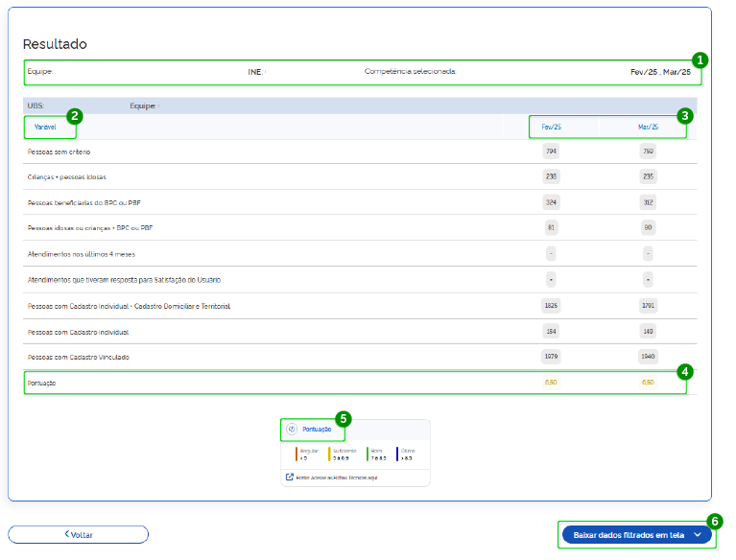Image resolution: width=736 pixels, height=560 pixels.
Task: Click the Pontuação legend gauge icon
Action: [x=291, y=430]
